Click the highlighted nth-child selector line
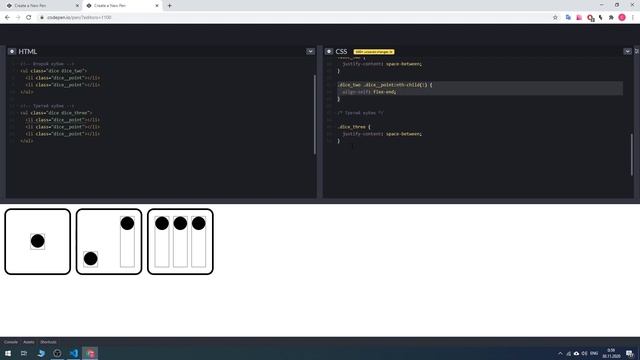 click(x=384, y=85)
